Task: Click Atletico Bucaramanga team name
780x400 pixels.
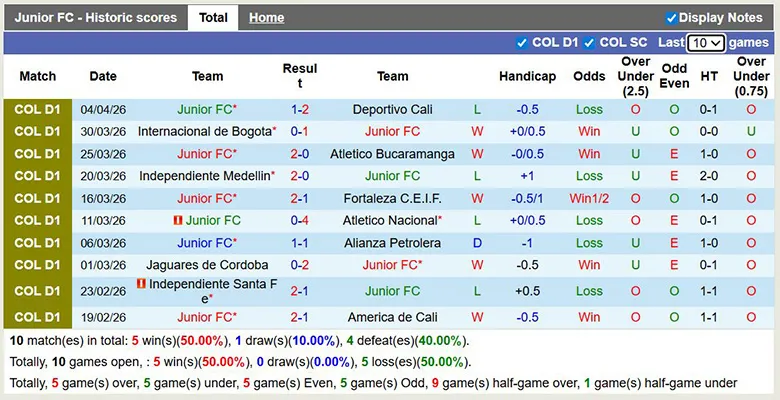Action: click(x=392, y=154)
